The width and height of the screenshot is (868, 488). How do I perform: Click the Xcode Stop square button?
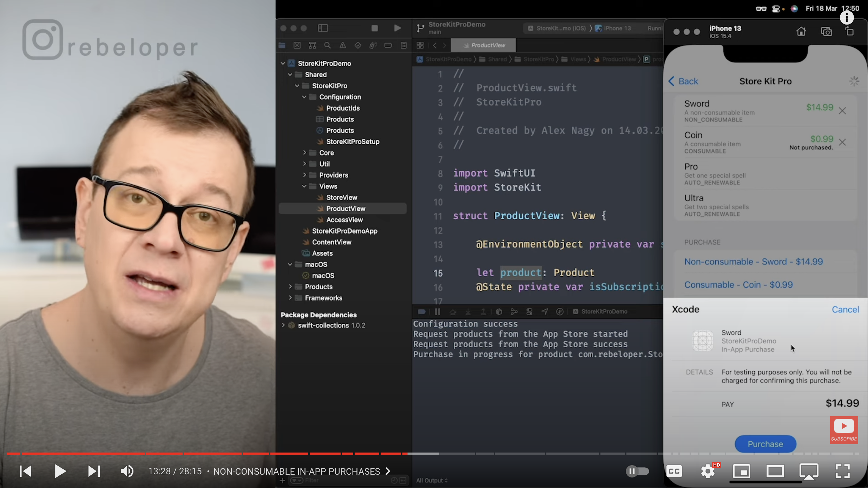(x=375, y=28)
